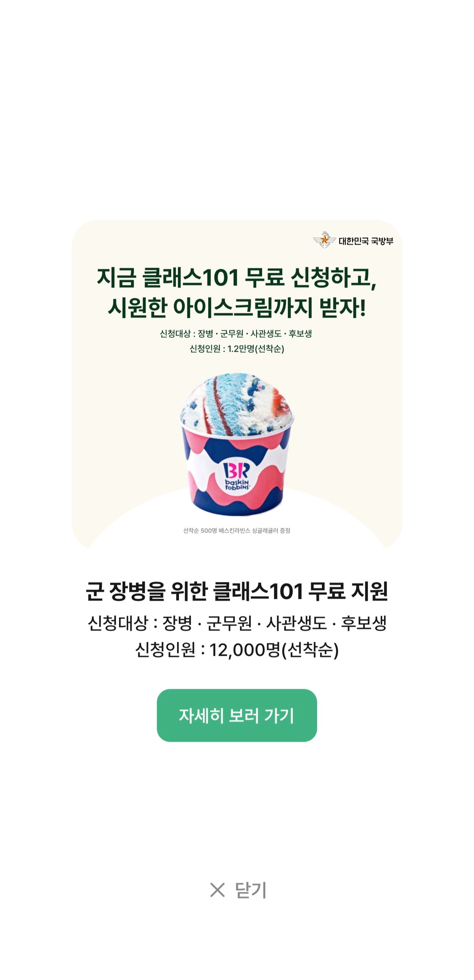Click the 시원한 아이스크림까지 받자! banner line
Image resolution: width=474 pixels, height=980 pixels.
click(x=237, y=307)
